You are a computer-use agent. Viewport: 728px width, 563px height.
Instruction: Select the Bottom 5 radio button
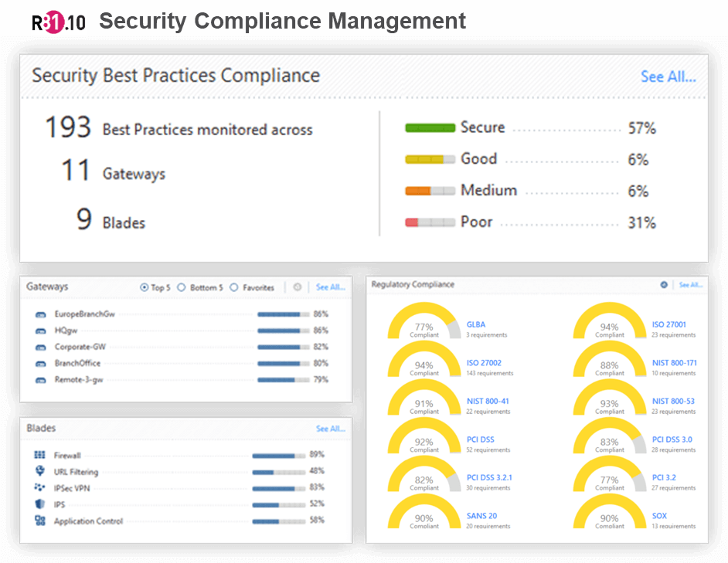[182, 288]
